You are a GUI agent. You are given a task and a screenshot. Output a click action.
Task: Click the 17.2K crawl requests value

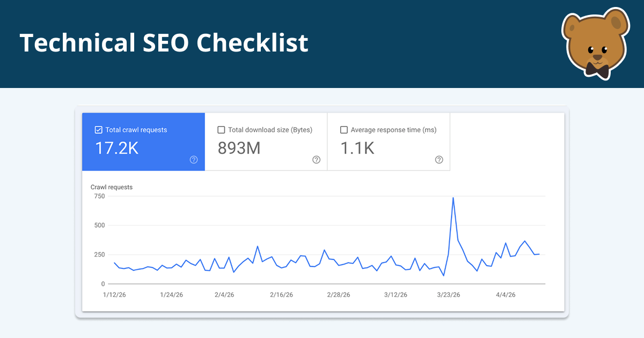117,148
